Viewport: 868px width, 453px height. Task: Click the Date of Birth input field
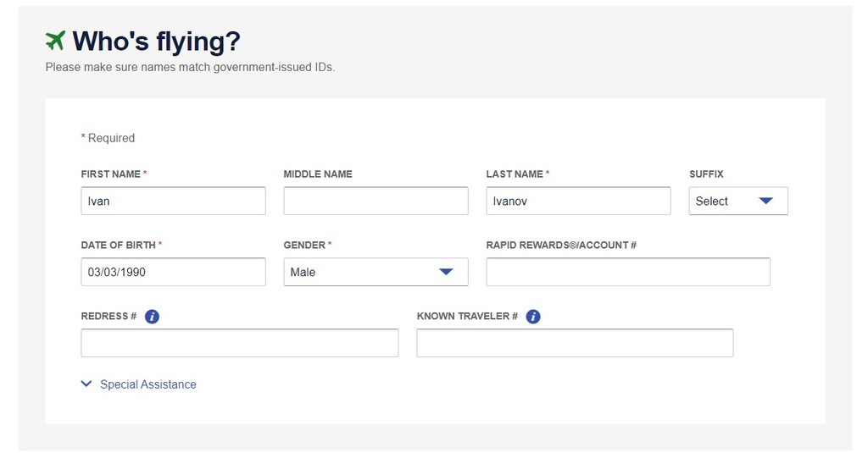pos(173,272)
